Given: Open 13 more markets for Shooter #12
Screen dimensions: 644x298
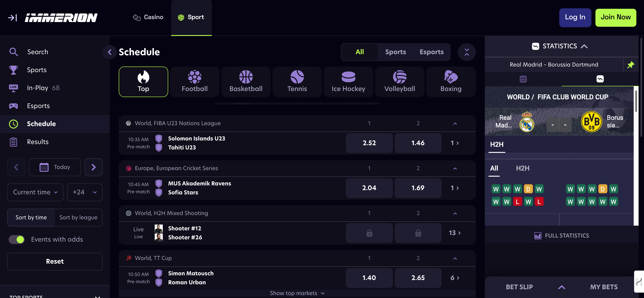Looking at the screenshot, I should (455, 233).
